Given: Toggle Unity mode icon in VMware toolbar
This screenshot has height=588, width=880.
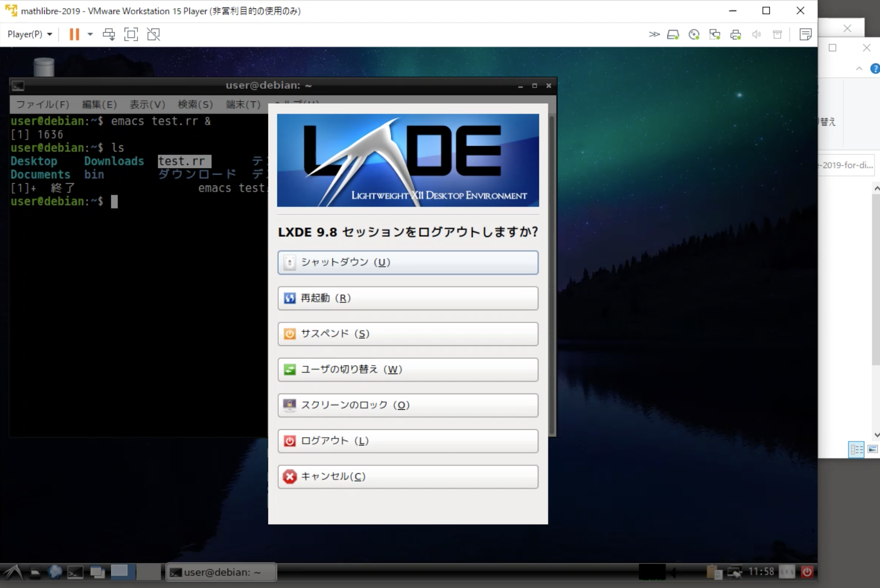Looking at the screenshot, I should coord(153,34).
